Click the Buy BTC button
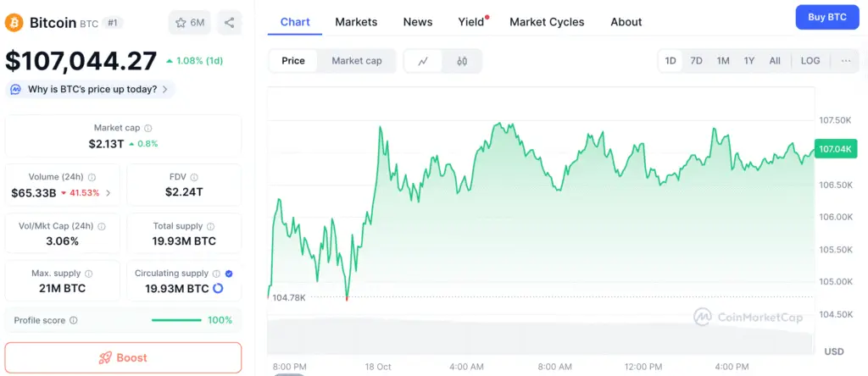Screen dimensions: 868x376 click(827, 17)
